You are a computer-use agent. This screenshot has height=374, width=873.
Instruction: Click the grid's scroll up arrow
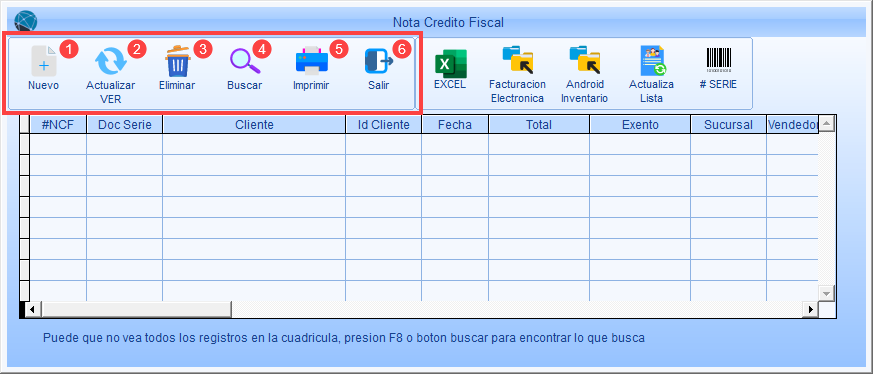(x=826, y=124)
